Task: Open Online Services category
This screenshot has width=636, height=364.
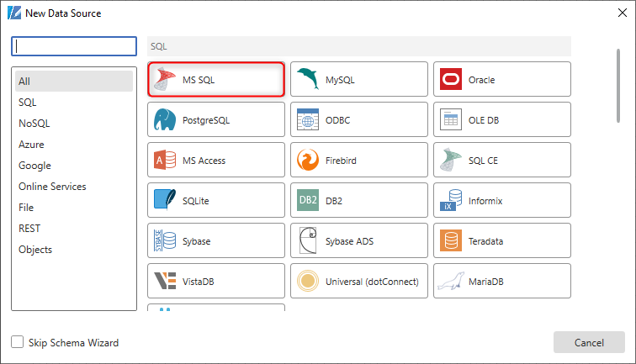Action: pos(74,187)
